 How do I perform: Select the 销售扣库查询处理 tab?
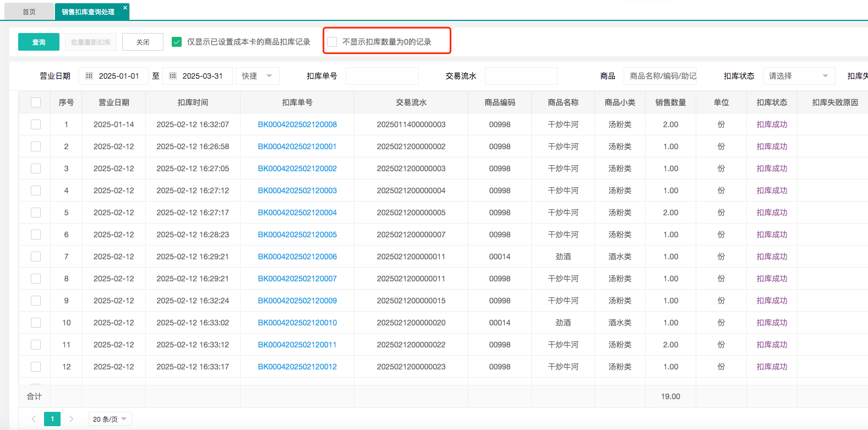click(88, 12)
